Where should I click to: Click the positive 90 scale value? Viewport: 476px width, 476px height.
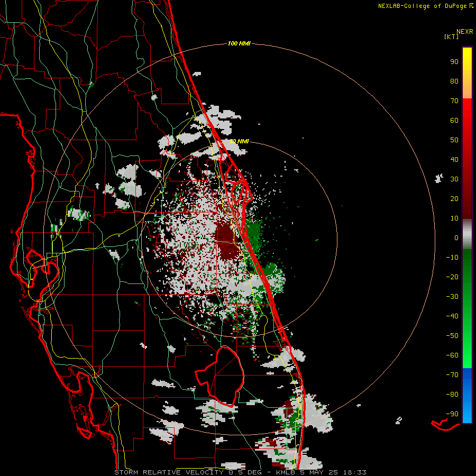click(x=454, y=62)
